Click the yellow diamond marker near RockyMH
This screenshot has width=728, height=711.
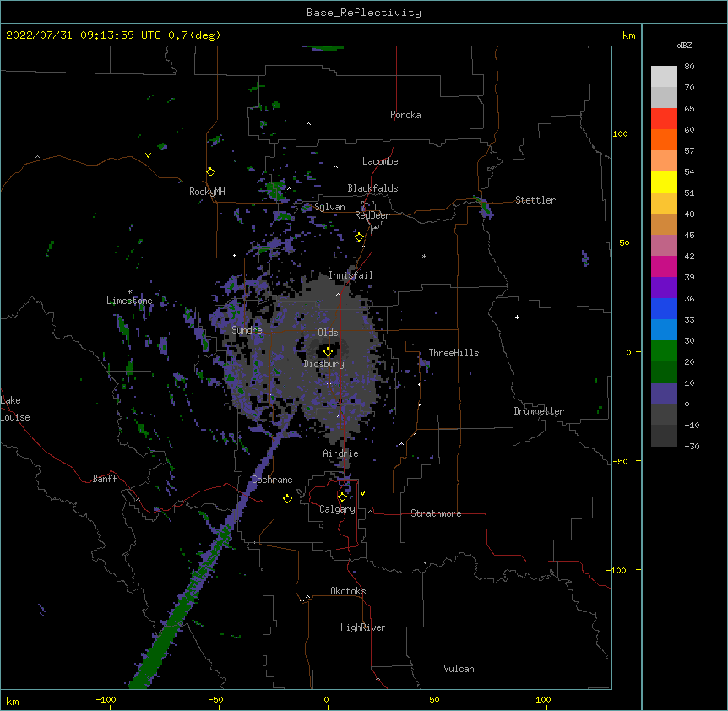tap(210, 172)
